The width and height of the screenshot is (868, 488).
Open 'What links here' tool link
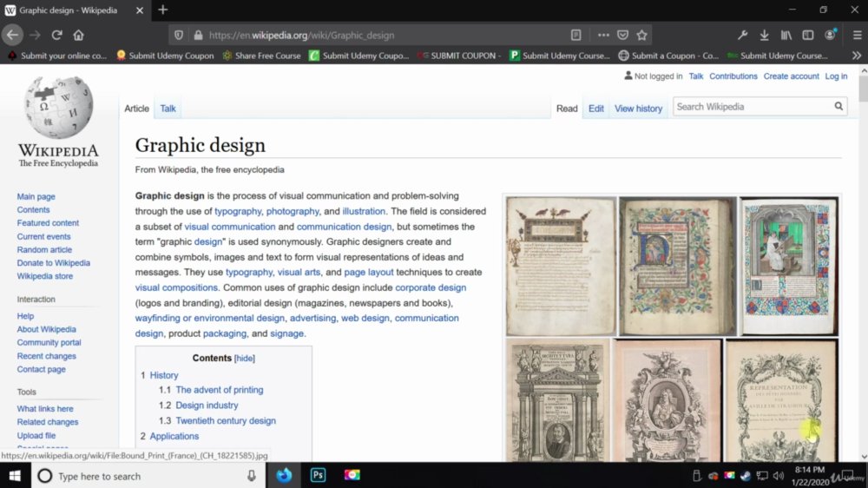45,408
